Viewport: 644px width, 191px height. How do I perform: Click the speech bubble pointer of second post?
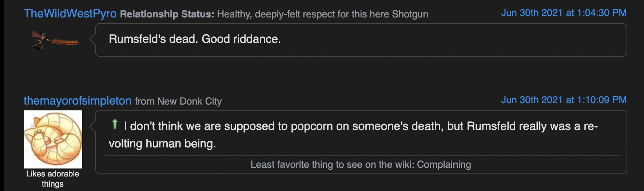click(x=93, y=126)
